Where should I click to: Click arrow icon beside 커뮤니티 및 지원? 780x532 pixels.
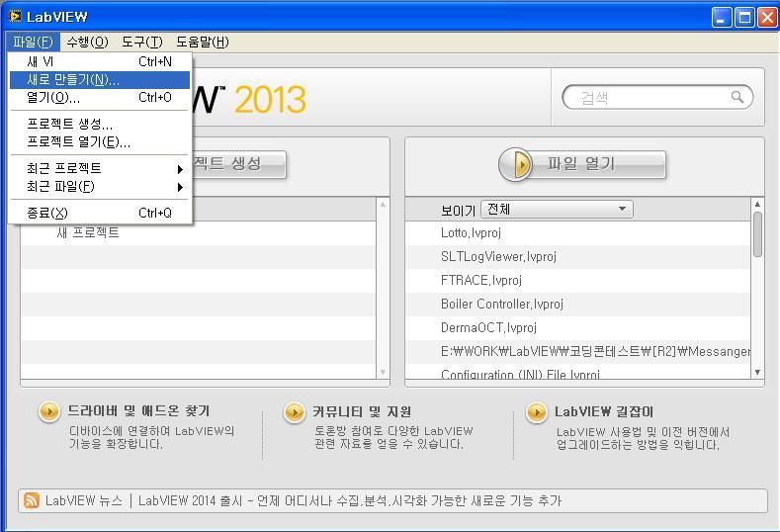294,412
